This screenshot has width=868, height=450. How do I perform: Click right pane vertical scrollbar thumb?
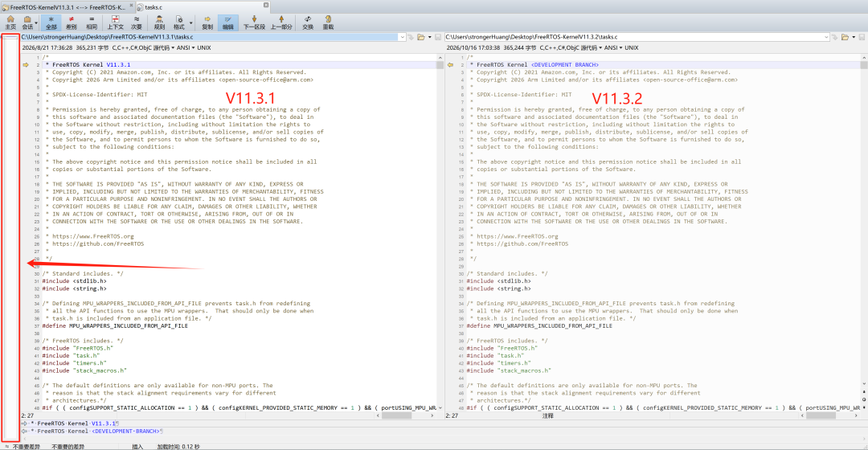863,65
